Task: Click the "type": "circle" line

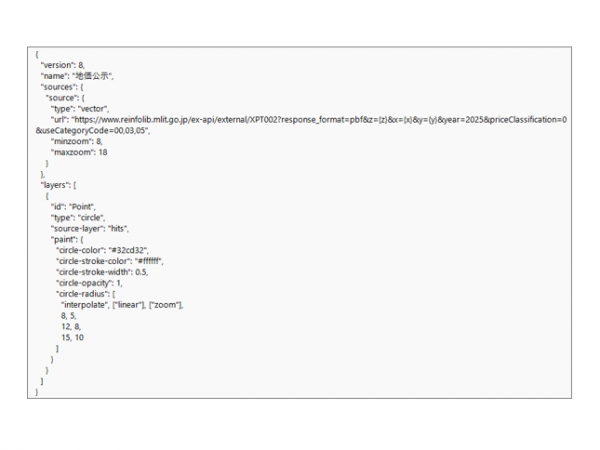Action: [x=78, y=218]
